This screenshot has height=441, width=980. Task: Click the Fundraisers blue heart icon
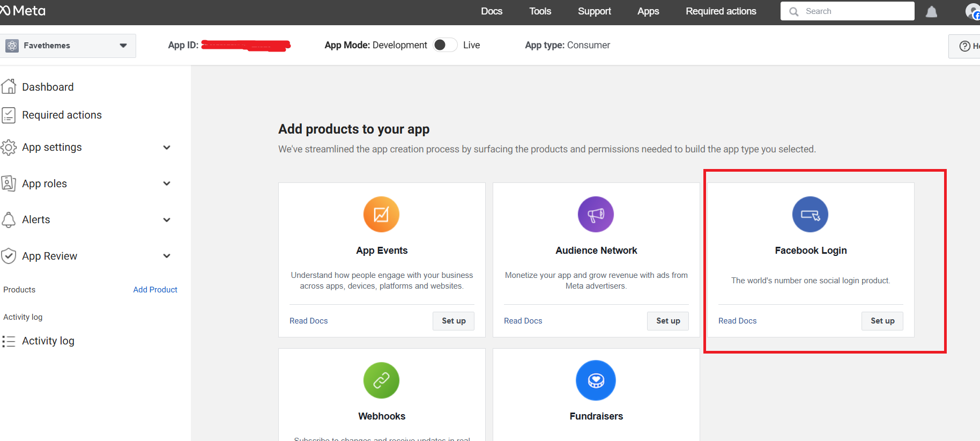[x=596, y=380]
